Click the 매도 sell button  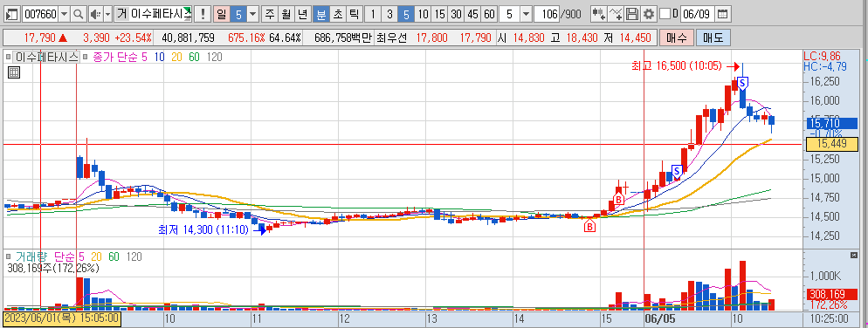(713, 38)
